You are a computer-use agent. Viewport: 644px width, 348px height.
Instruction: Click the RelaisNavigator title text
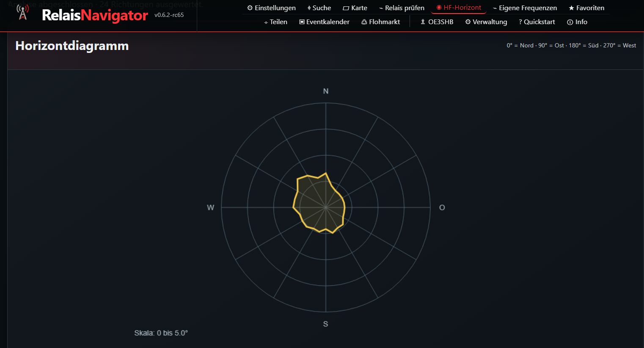point(95,15)
